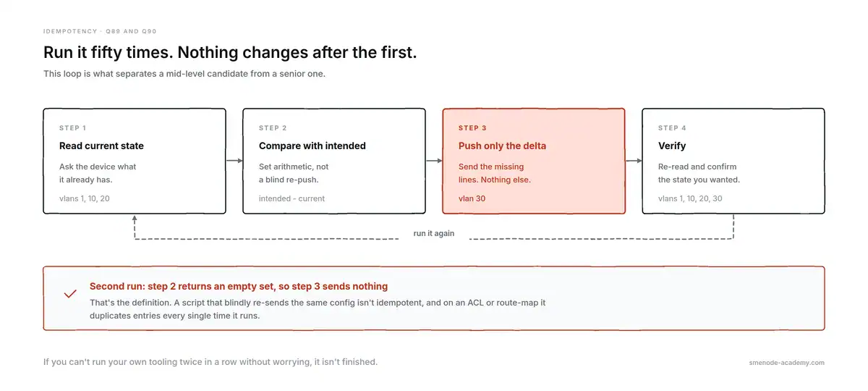
Task: Click 'vlans 1, 10, 20' in Step 1
Action: (85, 198)
